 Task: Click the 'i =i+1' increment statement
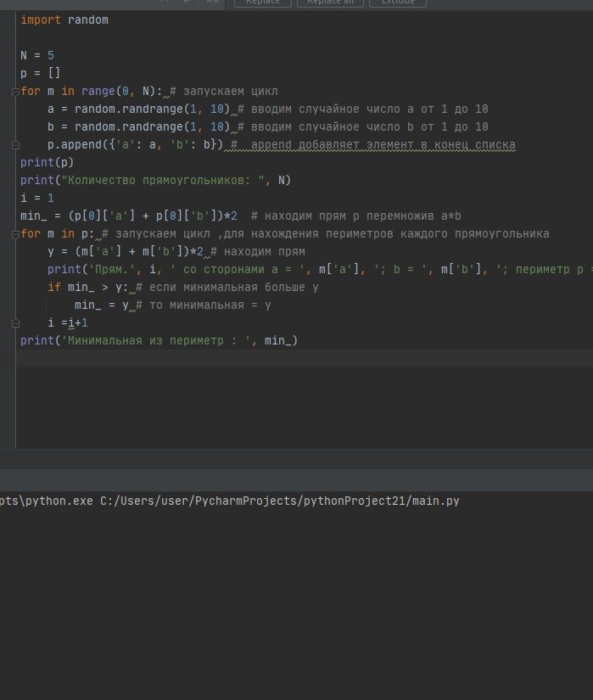(68, 323)
